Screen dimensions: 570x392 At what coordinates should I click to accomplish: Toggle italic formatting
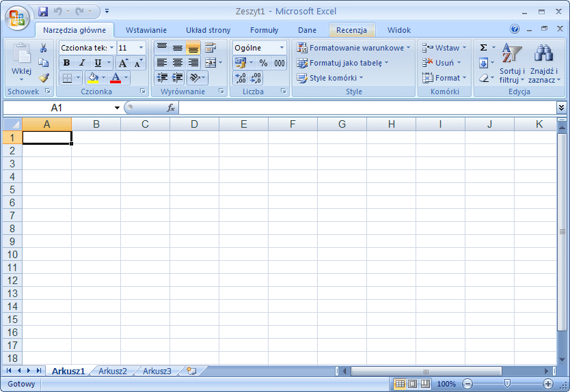83,63
